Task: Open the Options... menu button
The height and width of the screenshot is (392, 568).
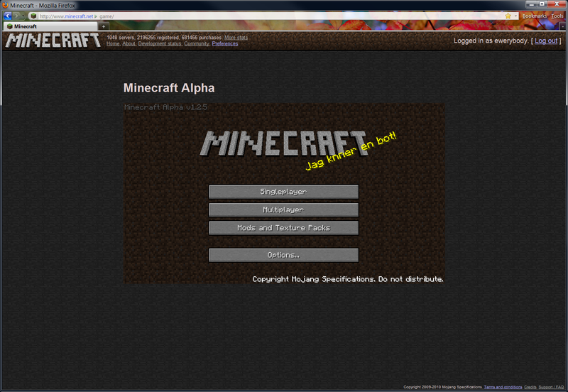Action: point(283,255)
